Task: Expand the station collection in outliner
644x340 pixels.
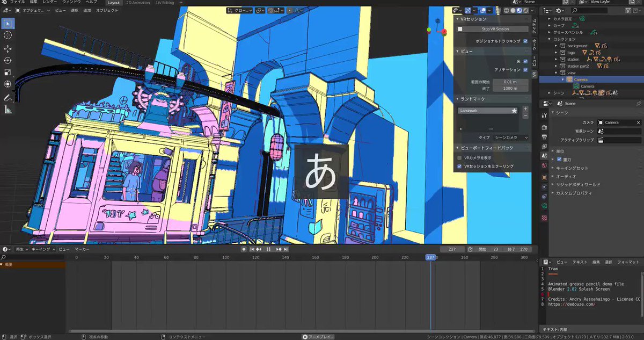Action: click(556, 59)
